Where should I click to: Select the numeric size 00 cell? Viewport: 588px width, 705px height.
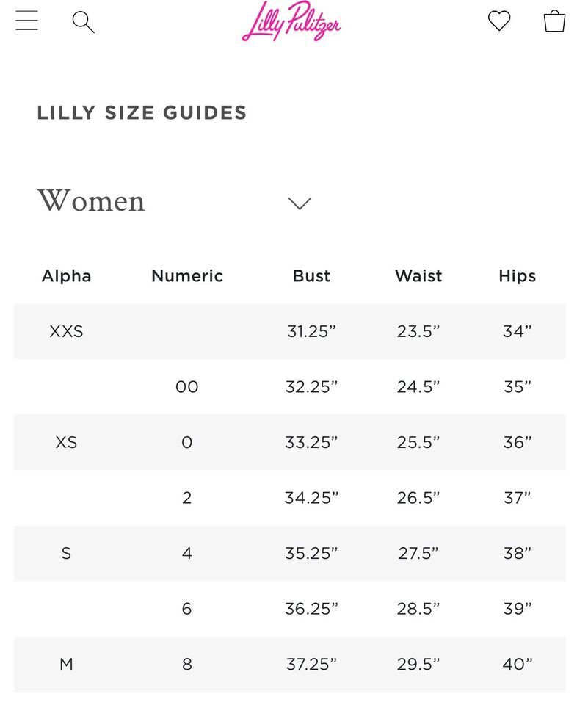(x=187, y=387)
